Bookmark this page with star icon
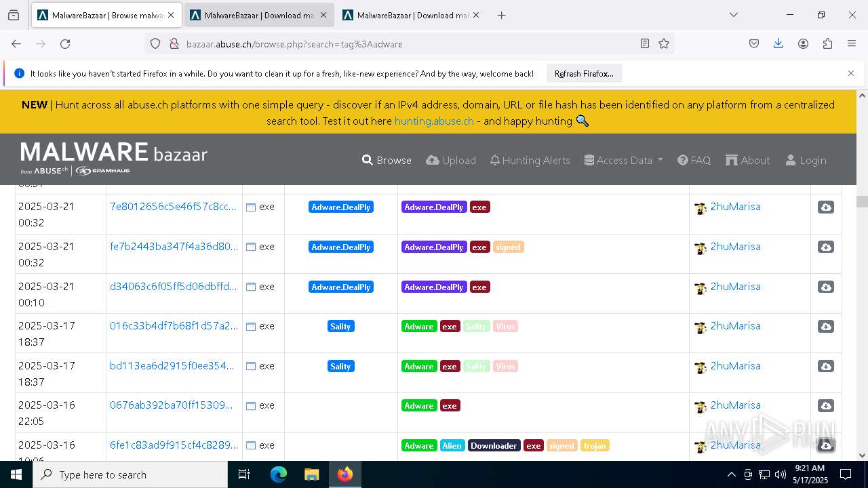 pyautogui.click(x=664, y=43)
